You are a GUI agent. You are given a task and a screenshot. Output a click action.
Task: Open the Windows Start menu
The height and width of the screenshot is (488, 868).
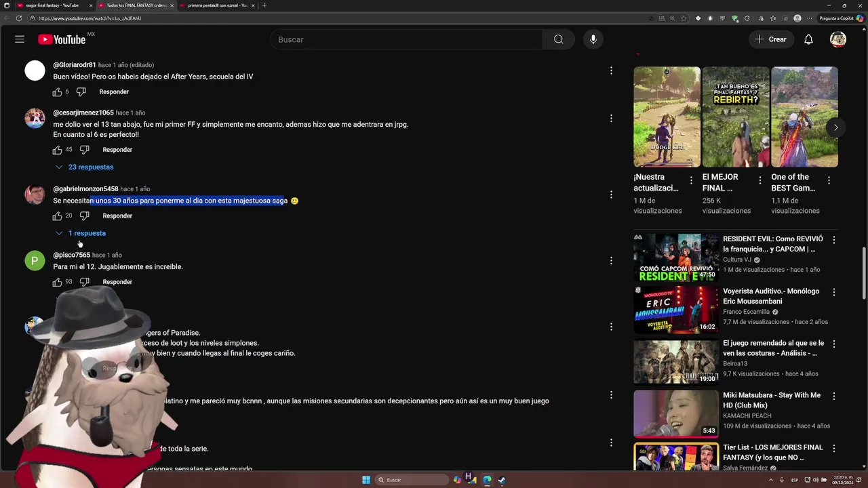[366, 480]
